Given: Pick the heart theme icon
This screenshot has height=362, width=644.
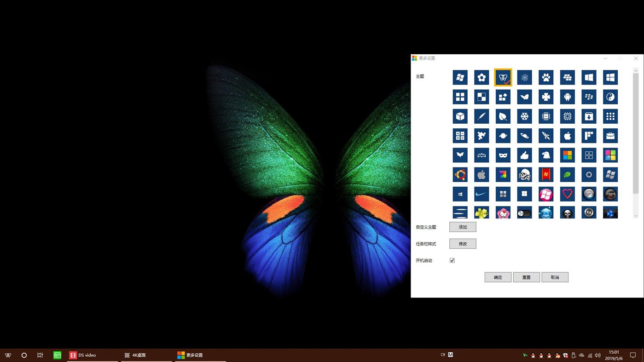Looking at the screenshot, I should [x=567, y=194].
